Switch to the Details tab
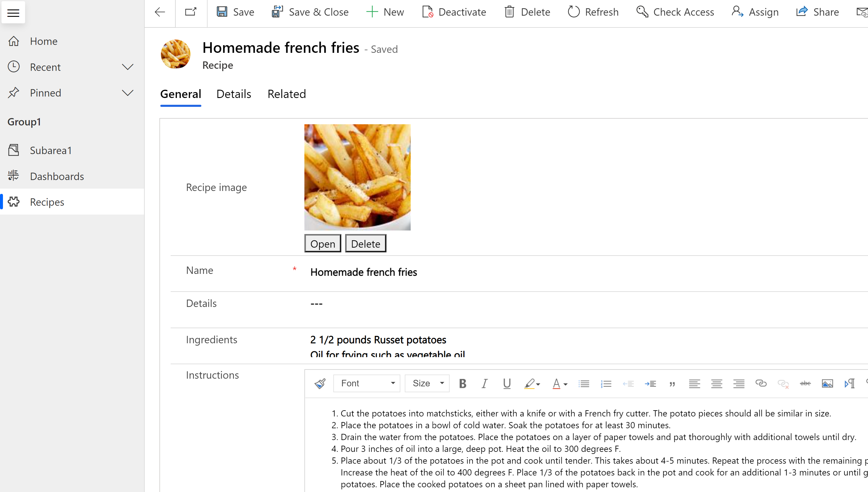 click(x=234, y=94)
